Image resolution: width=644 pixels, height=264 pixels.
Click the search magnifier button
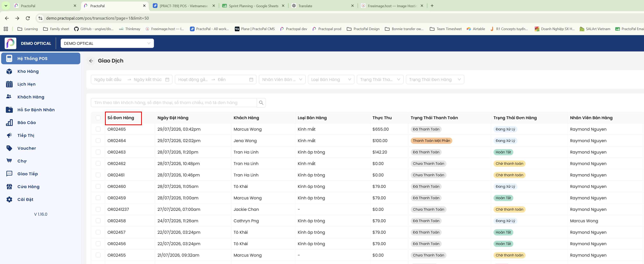(x=261, y=103)
